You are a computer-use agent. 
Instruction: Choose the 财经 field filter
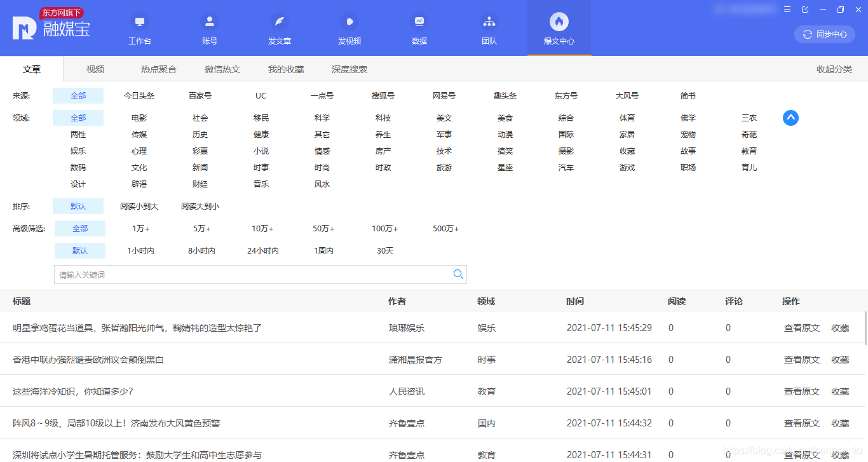(x=200, y=184)
